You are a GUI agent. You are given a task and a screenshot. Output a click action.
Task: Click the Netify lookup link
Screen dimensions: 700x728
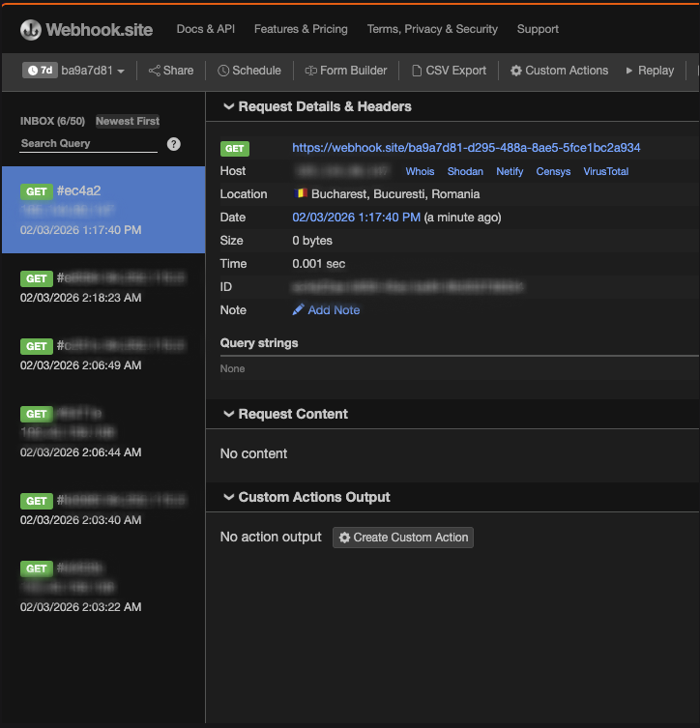510,171
